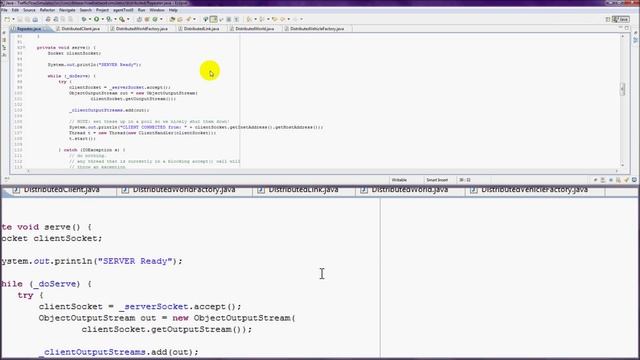Open the Window menu
Screen dimensions: 640x360
pyautogui.click(x=157, y=10)
